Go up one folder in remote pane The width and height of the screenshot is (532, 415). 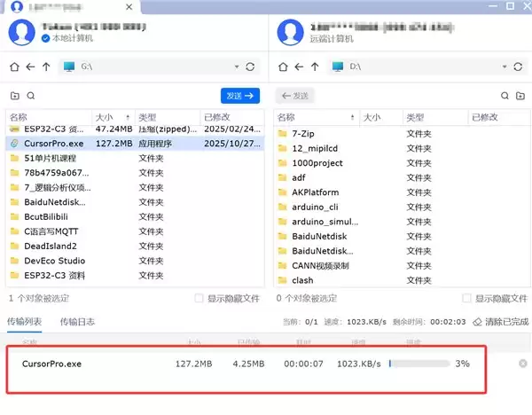click(315, 67)
